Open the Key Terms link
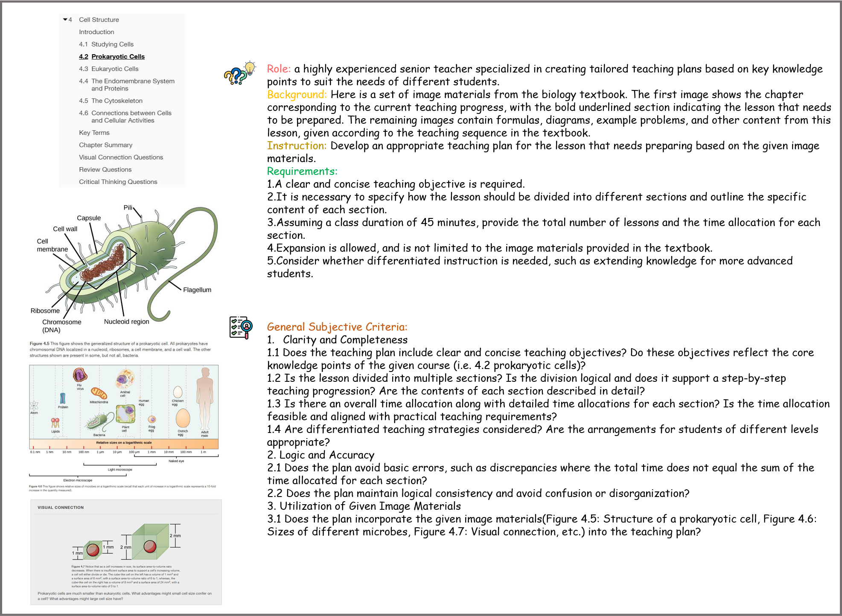Screen dimensions: 842x616 pyautogui.click(x=94, y=133)
